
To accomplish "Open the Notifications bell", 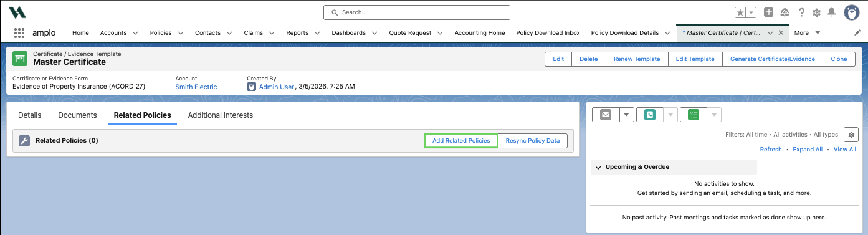I will click(x=831, y=12).
